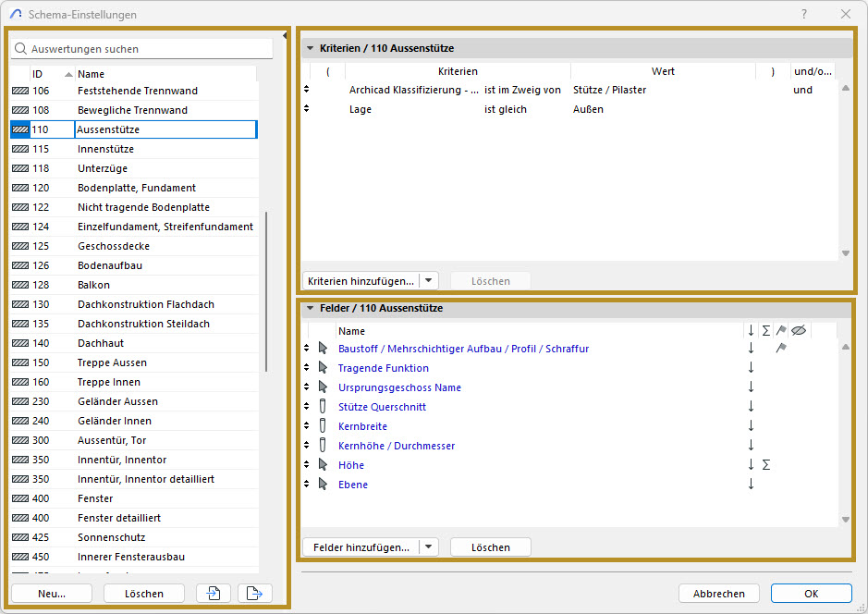The height and width of the screenshot is (614, 868).
Task: Click Löschen in the Felder panel
Action: [491, 547]
